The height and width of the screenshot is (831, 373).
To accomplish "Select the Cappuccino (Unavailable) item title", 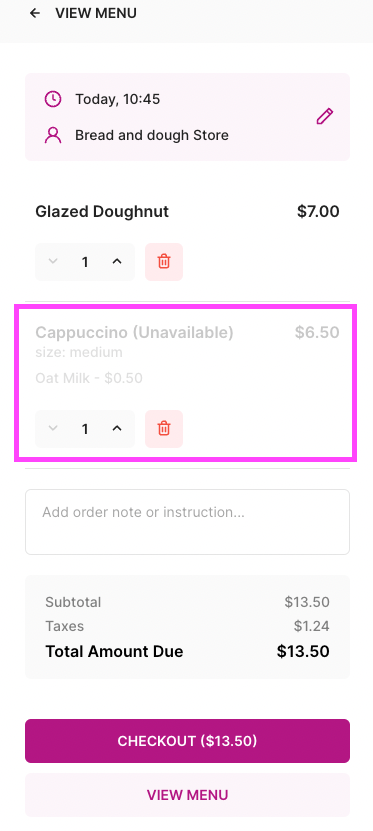I will click(135, 333).
